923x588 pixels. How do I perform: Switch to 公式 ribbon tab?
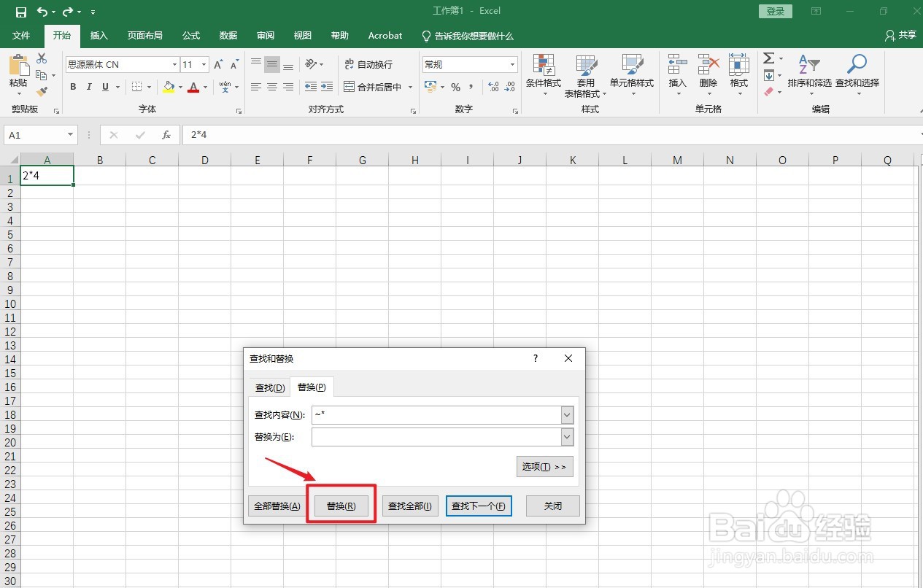tap(191, 35)
